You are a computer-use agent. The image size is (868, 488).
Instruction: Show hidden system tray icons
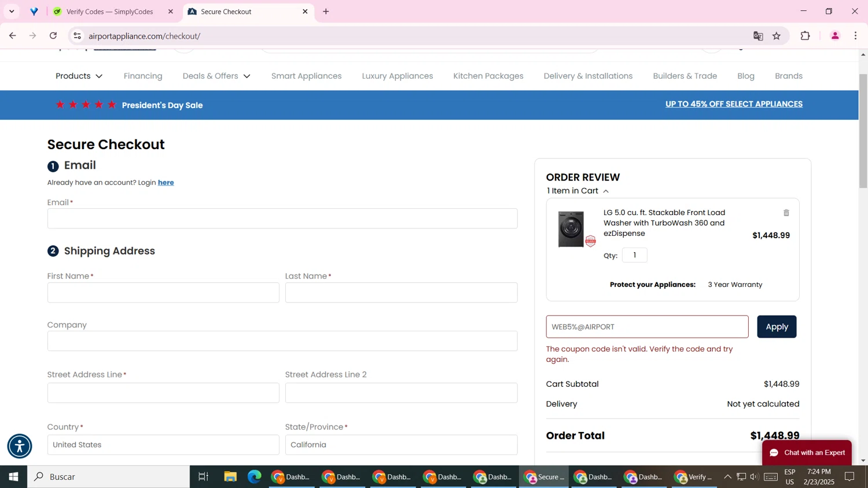(x=727, y=477)
